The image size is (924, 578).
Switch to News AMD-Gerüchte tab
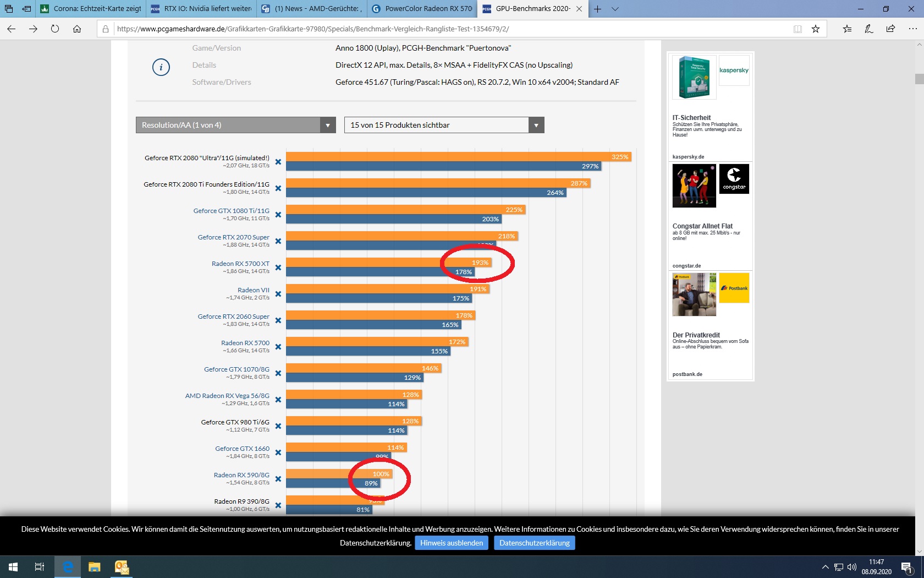(x=312, y=9)
